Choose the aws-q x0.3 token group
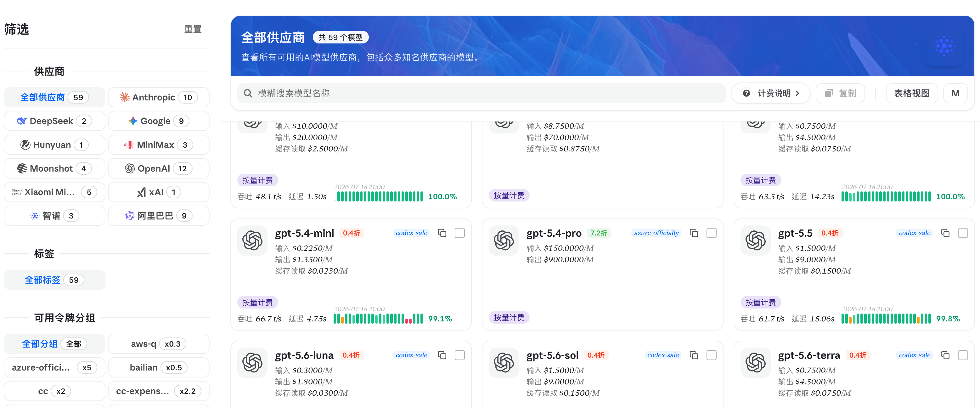Viewport: 980px width, 408px height. pos(159,344)
